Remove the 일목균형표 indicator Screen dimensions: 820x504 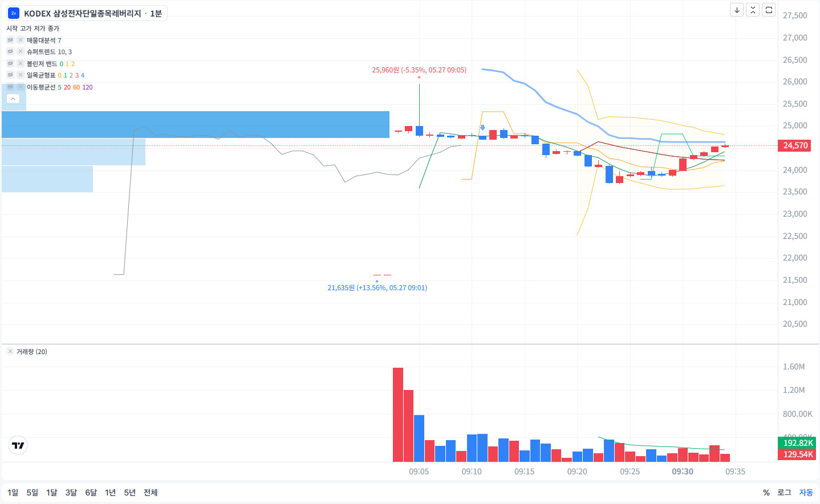pos(21,75)
